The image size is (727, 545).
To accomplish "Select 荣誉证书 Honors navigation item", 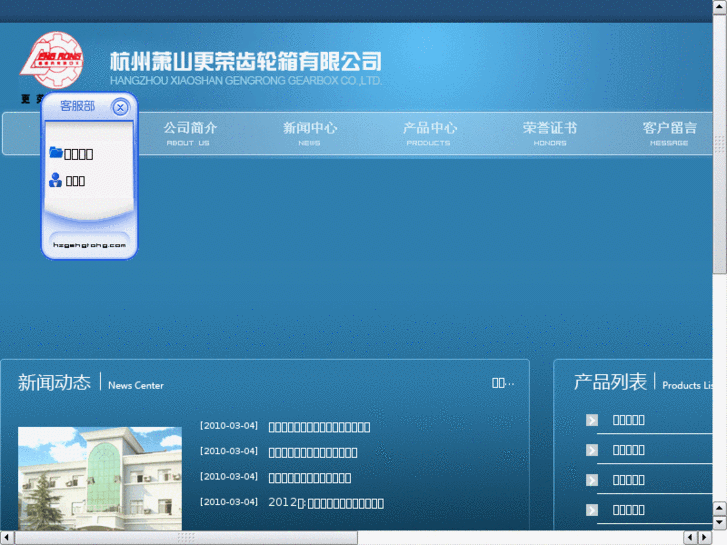I will pyautogui.click(x=550, y=133).
